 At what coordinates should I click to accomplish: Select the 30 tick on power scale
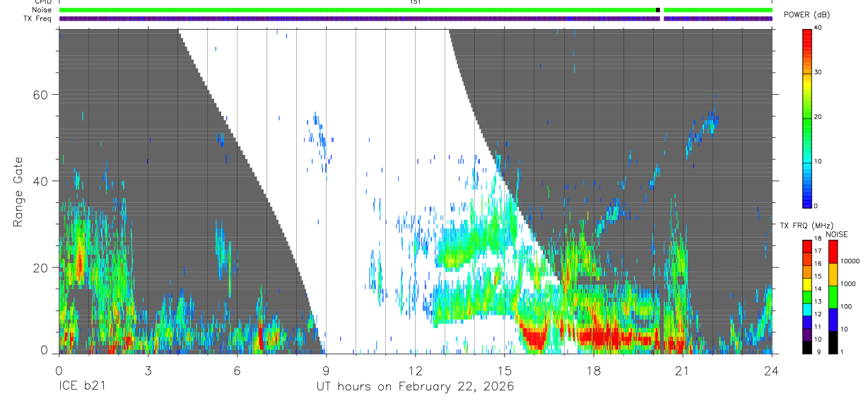(819, 72)
